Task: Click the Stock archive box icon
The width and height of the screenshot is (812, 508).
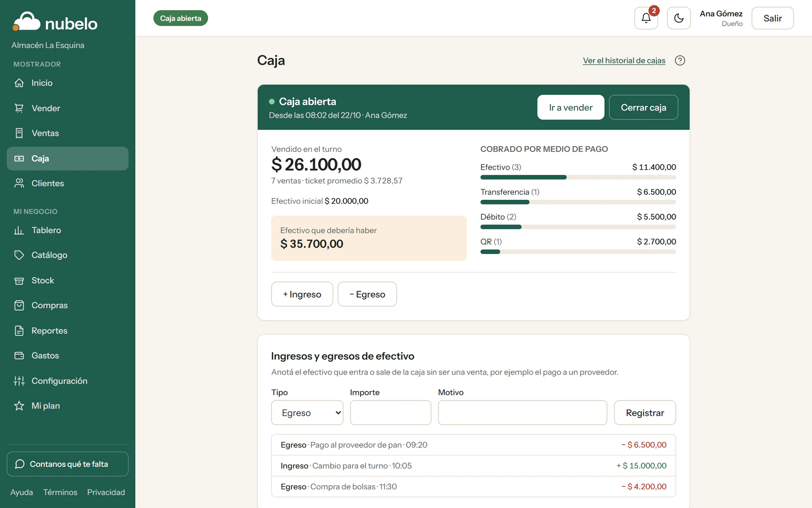Action: pyautogui.click(x=19, y=281)
